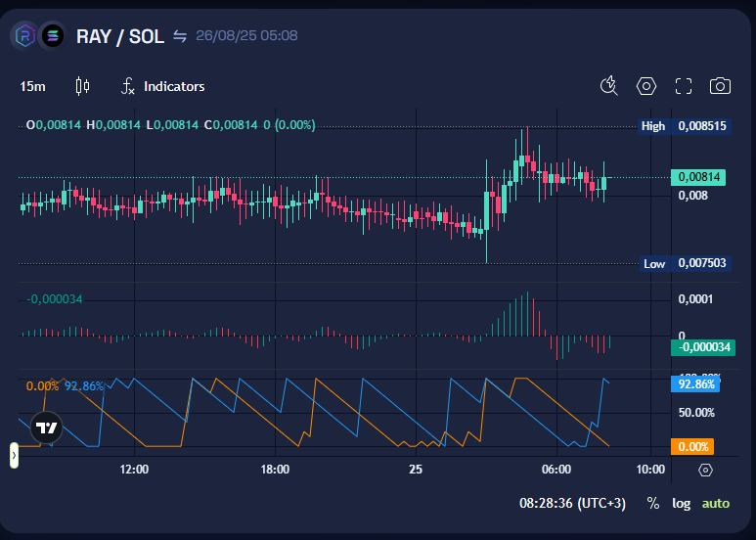Click the RAY / SOL pair title
This screenshot has height=540, width=756.
coord(120,36)
